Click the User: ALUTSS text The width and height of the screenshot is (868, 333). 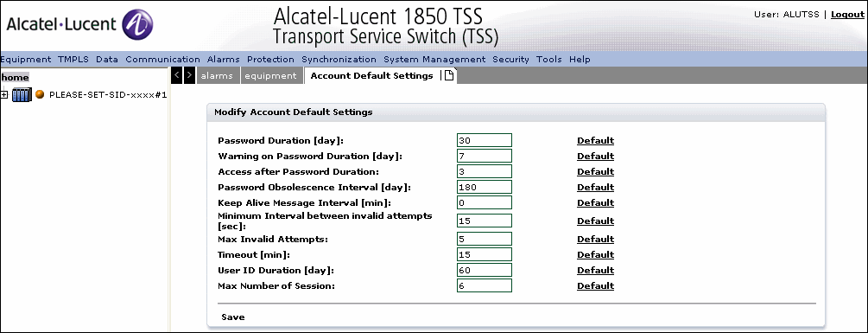(786, 15)
